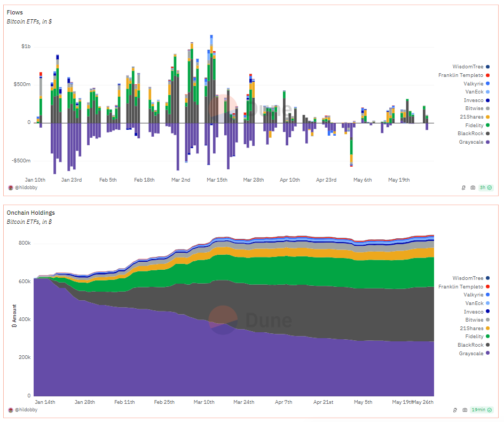
Task: Click hildobby avatar under the Flows chart
Action: [11, 188]
